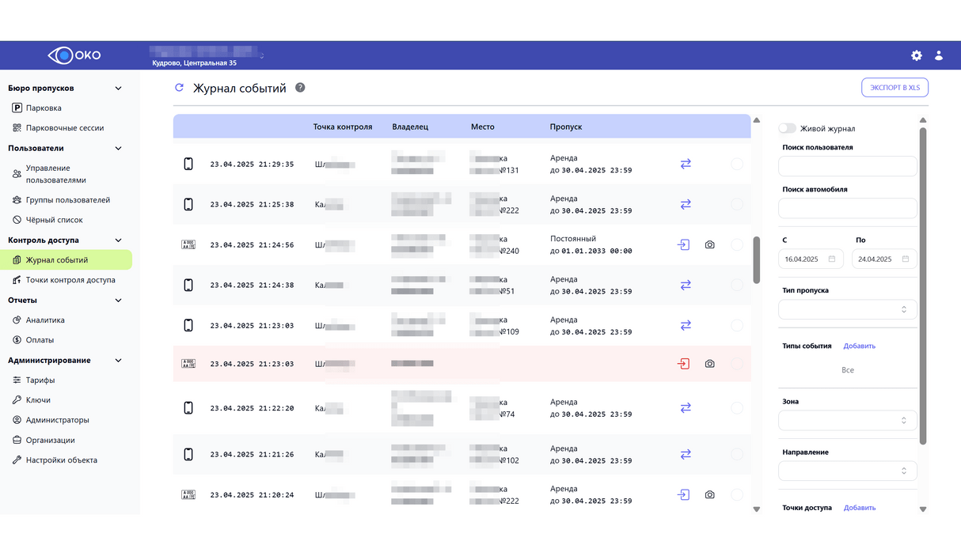Open help question mark next to Журнал событий
Viewport: 961px width, 560px height.
pyautogui.click(x=300, y=88)
